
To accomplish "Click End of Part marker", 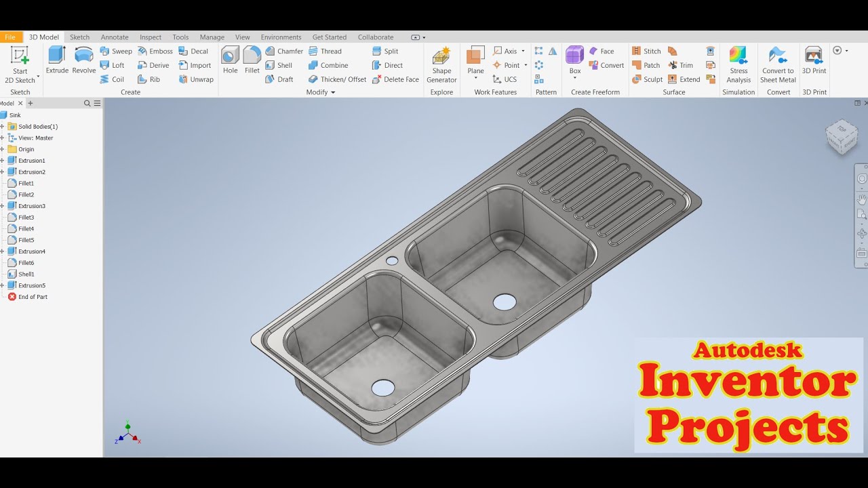I will pyautogui.click(x=27, y=297).
